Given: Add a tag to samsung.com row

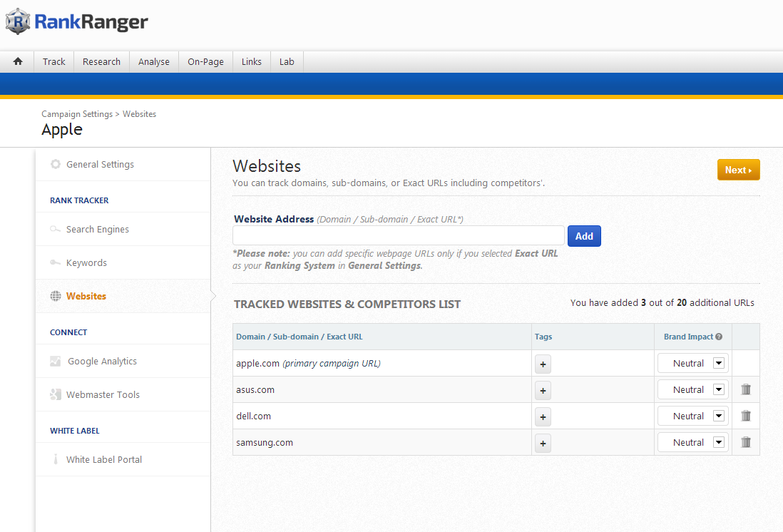Looking at the screenshot, I should click(x=543, y=444).
